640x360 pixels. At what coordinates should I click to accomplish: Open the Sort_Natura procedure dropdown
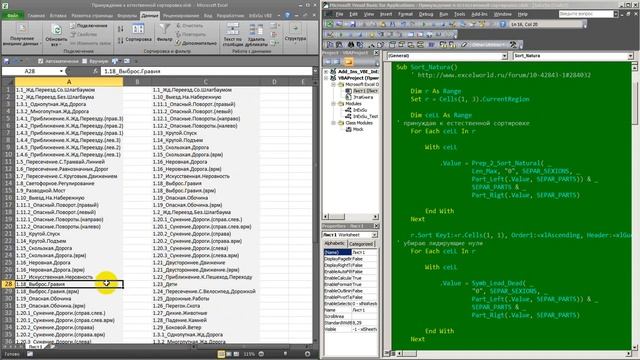[631, 56]
